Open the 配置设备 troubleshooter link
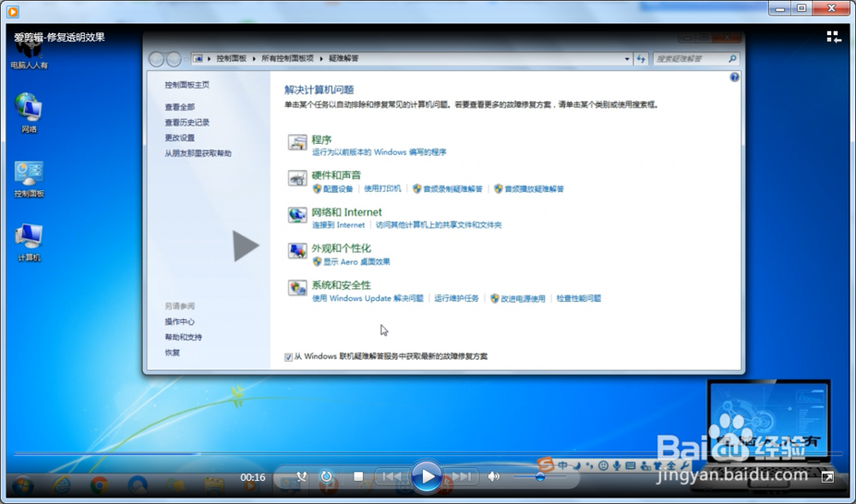Image resolution: width=856 pixels, height=504 pixels. (338, 189)
